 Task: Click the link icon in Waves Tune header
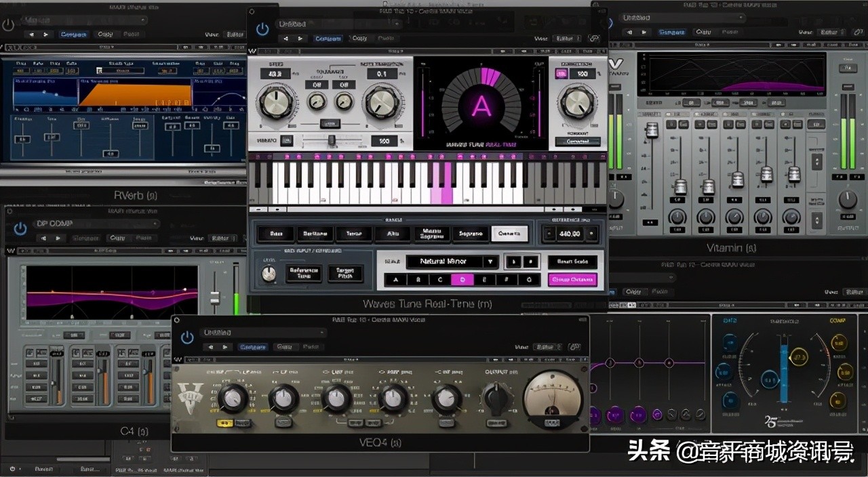tap(593, 39)
